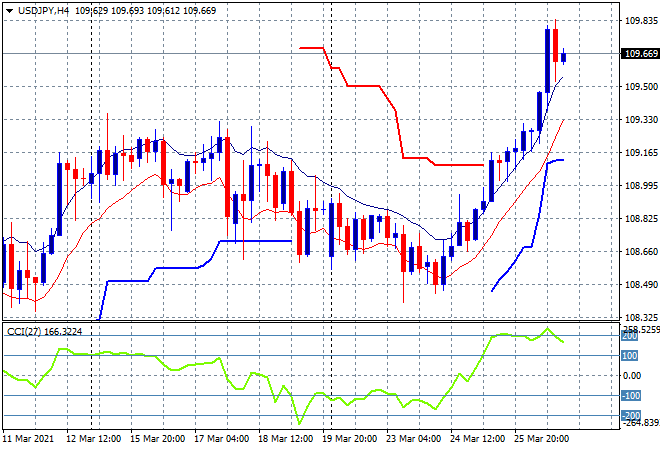The width and height of the screenshot is (660, 450).
Task: Click the 15 Mar 20:00 time label
Action: pos(157,439)
